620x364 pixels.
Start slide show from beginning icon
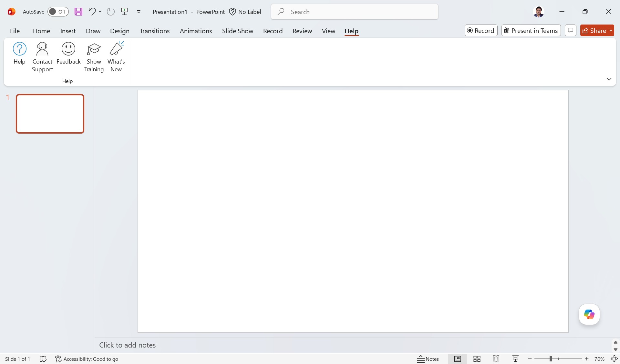(x=124, y=12)
